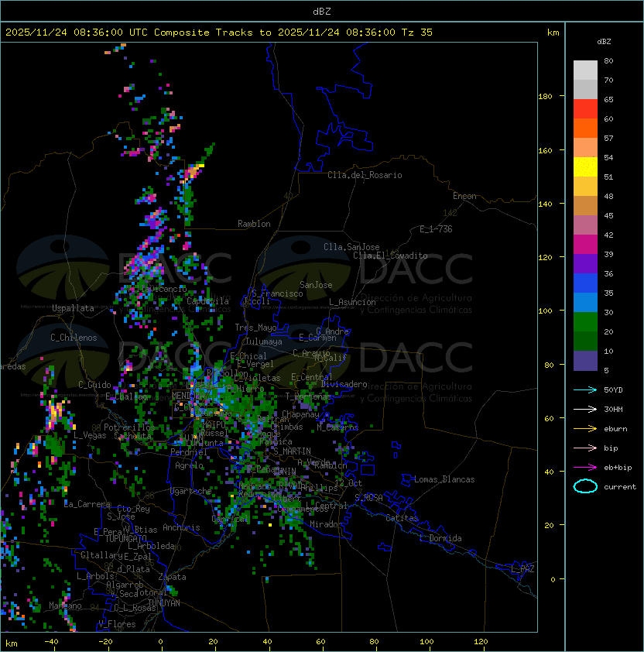Screen dimensions: 644x652
Task: Click the magenta eb+bip arrow legend icon
Action: [x=585, y=468]
